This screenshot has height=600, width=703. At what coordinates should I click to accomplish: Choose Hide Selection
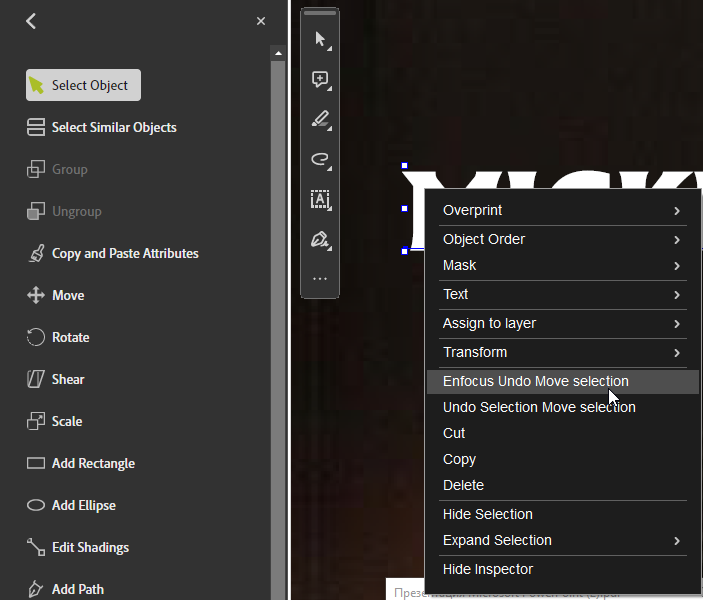[x=563, y=514]
